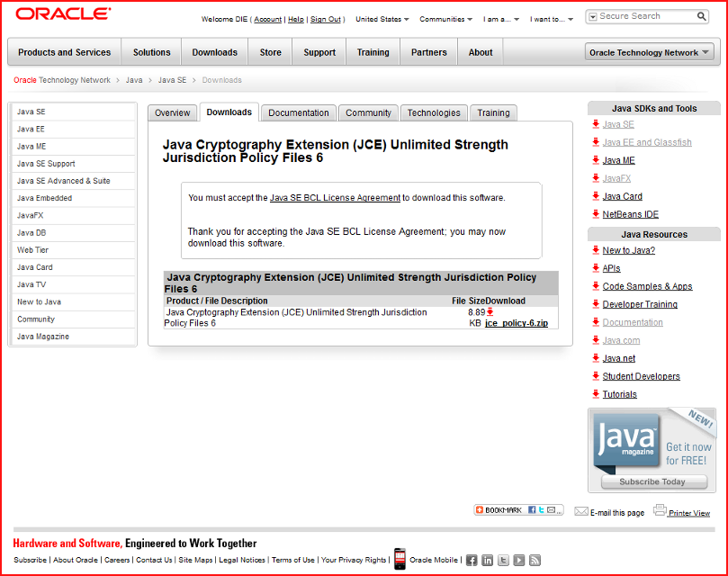The height and width of the screenshot is (576, 728).
Task: Open the Downloads menu in main navigation
Action: pos(214,52)
